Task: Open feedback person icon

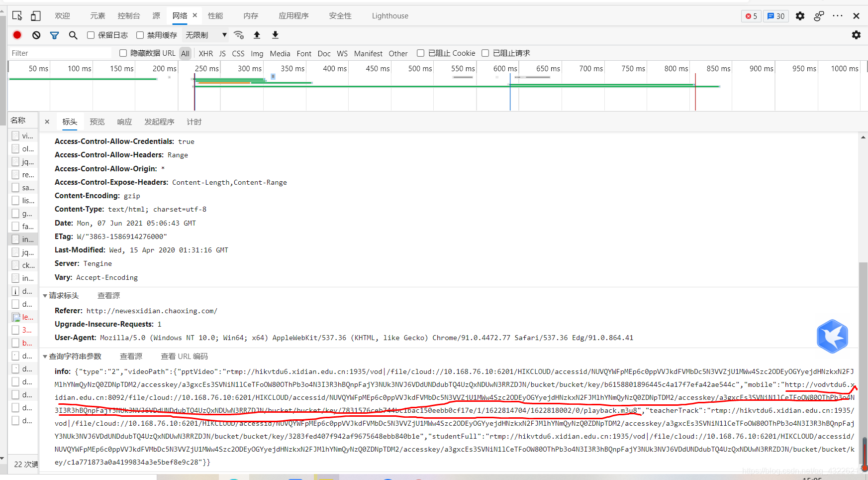Action: [819, 16]
